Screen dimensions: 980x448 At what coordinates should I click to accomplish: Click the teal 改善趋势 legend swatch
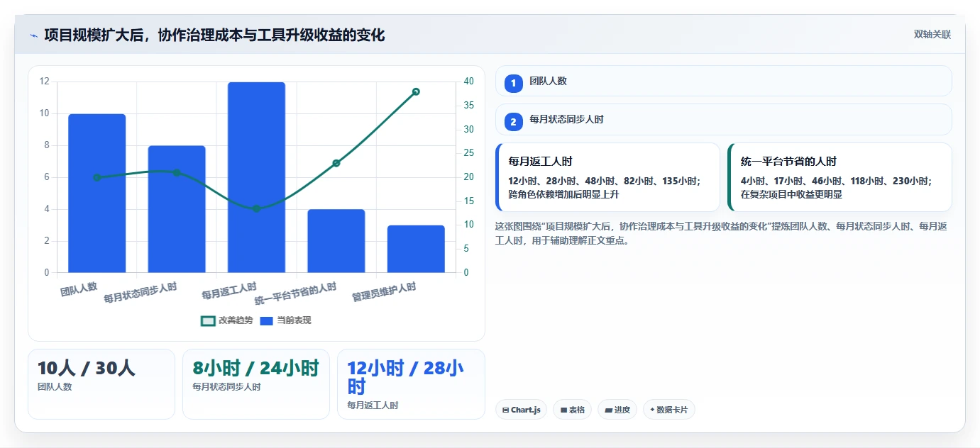point(208,321)
